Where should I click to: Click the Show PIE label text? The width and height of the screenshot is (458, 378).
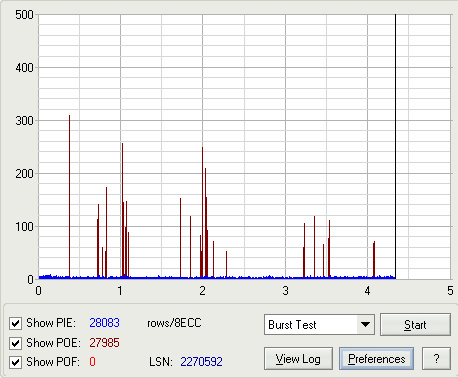point(51,323)
